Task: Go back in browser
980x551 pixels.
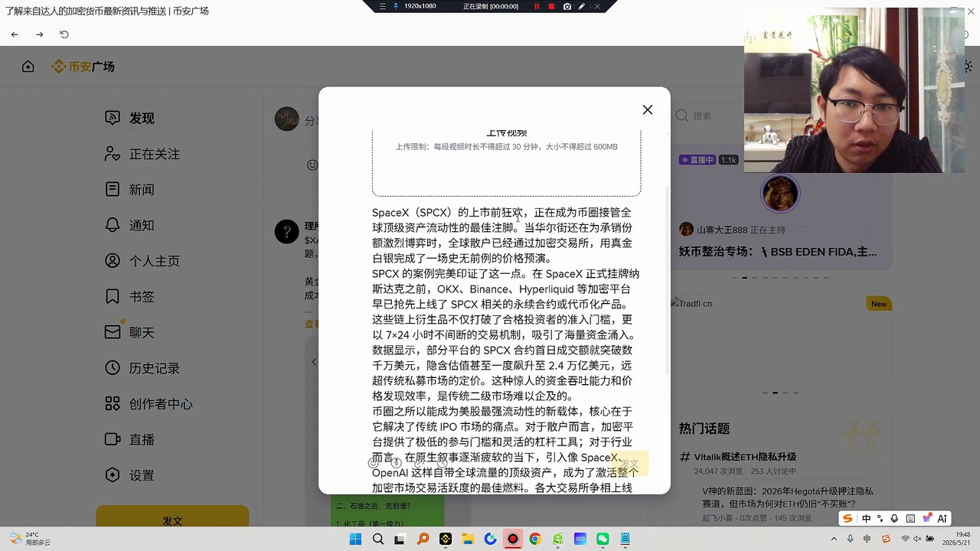Action: click(x=15, y=34)
